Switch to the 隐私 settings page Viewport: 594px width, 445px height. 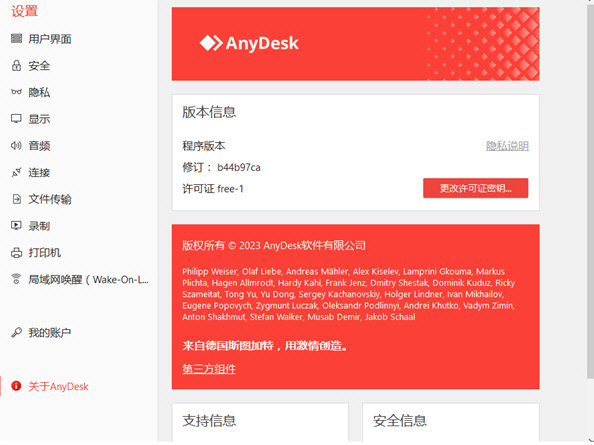click(x=39, y=92)
